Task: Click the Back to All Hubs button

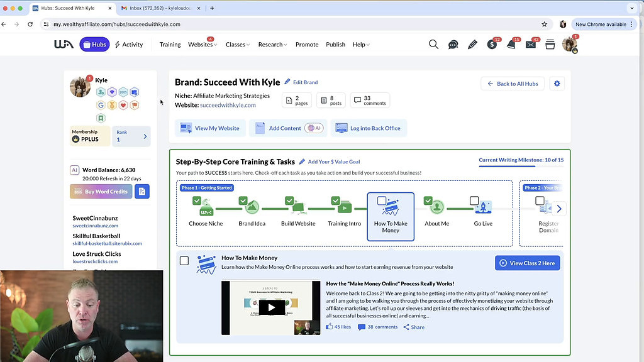Action: tap(513, 84)
